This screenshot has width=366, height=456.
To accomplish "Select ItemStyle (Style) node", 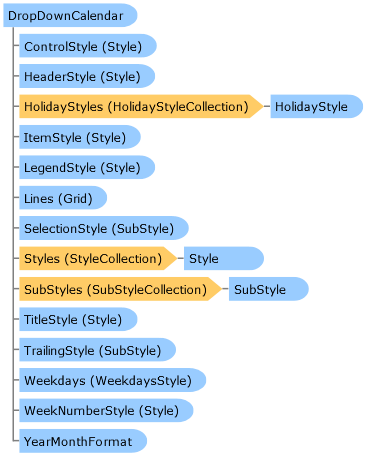I will coord(80,137).
